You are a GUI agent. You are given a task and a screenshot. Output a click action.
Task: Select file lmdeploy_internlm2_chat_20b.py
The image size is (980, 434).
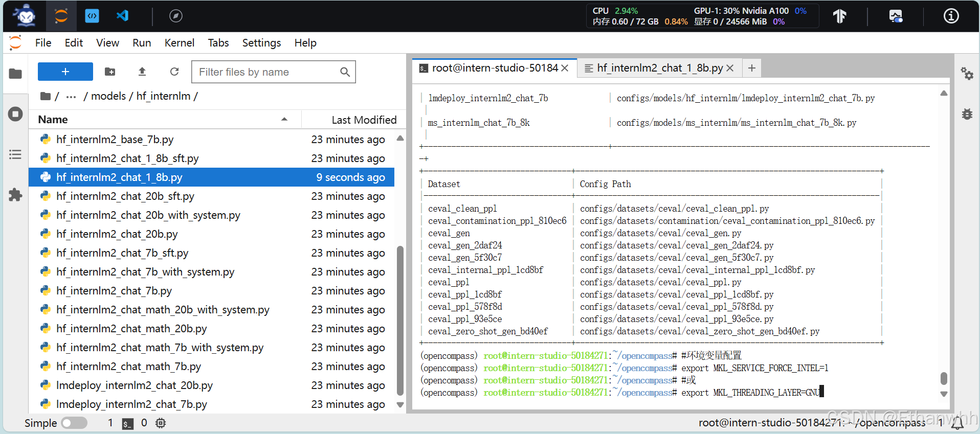(211, 385)
